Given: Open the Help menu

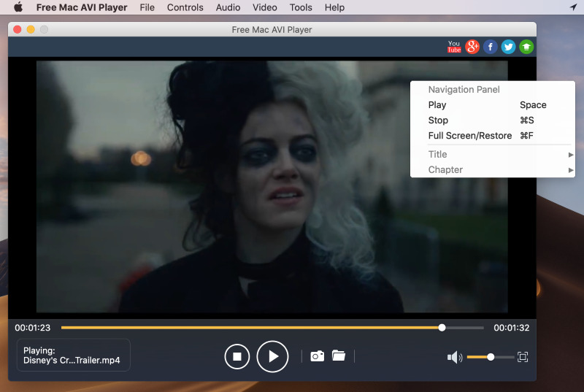Looking at the screenshot, I should (x=334, y=7).
